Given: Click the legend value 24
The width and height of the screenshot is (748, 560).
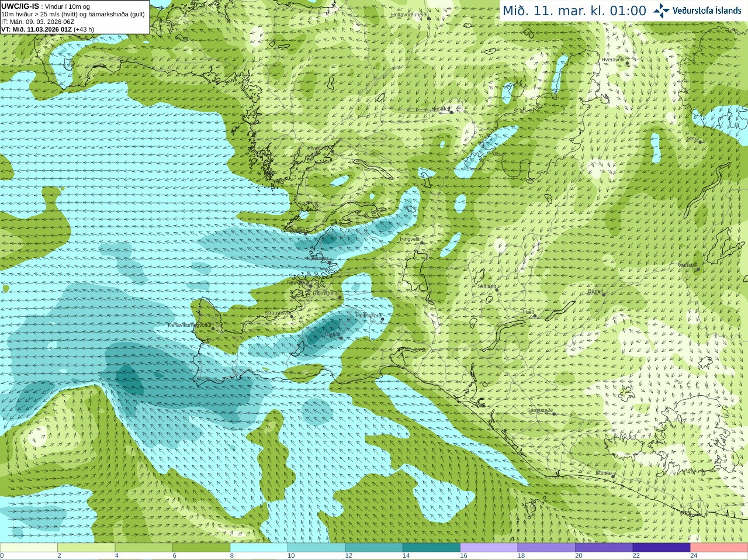Looking at the screenshot, I should 694,556.
